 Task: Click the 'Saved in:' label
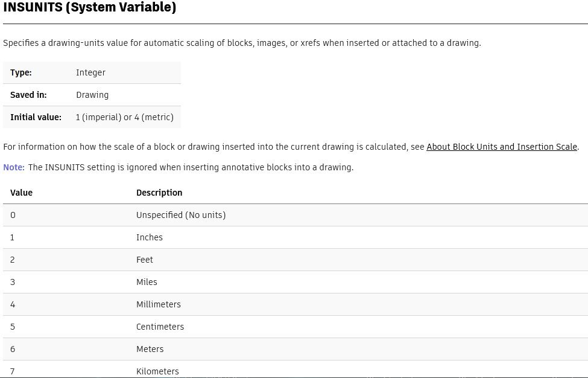(28, 95)
